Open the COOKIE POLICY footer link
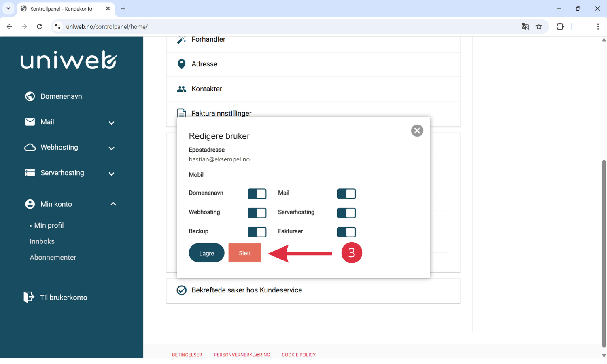 click(299, 355)
